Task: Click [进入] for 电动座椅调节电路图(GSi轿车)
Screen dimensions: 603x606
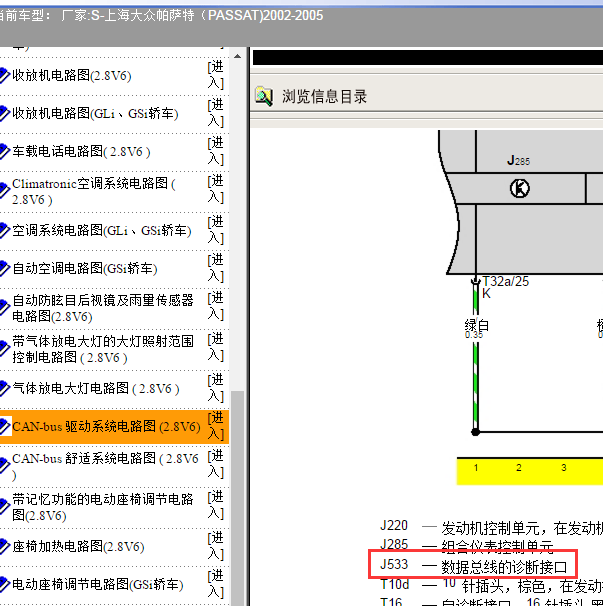Action: coord(216,584)
